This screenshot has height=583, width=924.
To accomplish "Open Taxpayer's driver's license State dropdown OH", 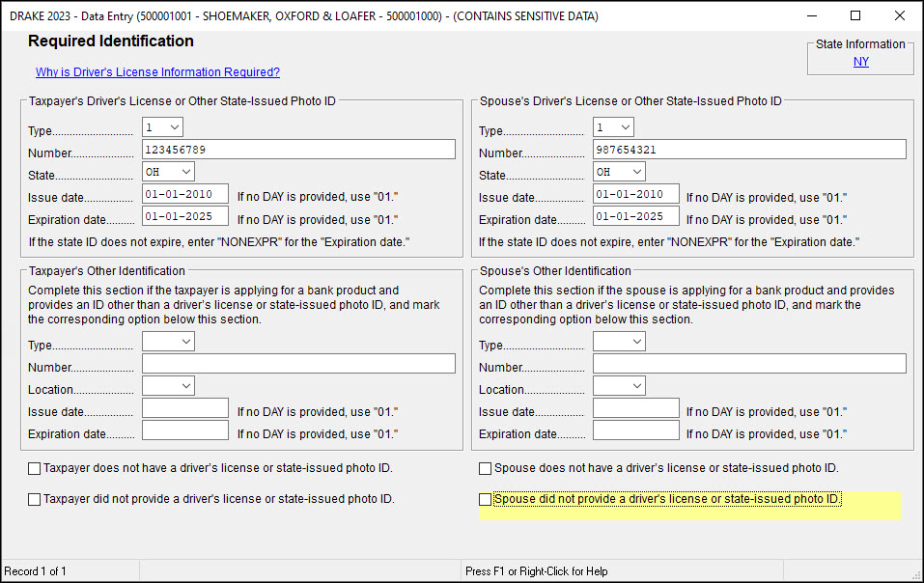I will point(168,172).
